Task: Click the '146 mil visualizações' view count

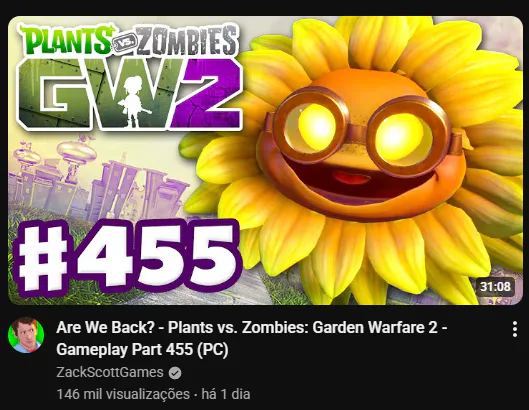Action: (x=123, y=394)
